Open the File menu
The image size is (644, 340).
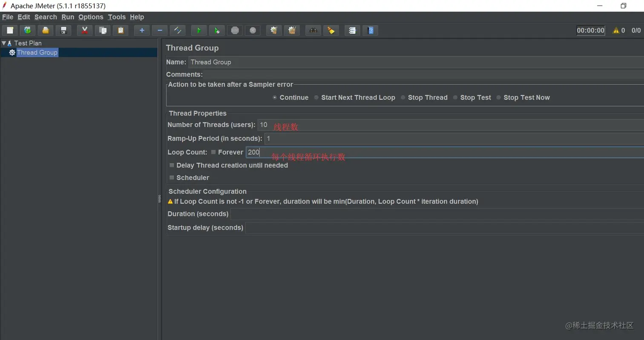[8, 17]
